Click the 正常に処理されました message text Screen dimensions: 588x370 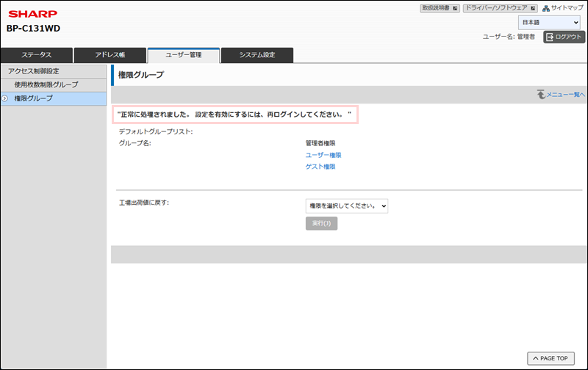click(234, 115)
